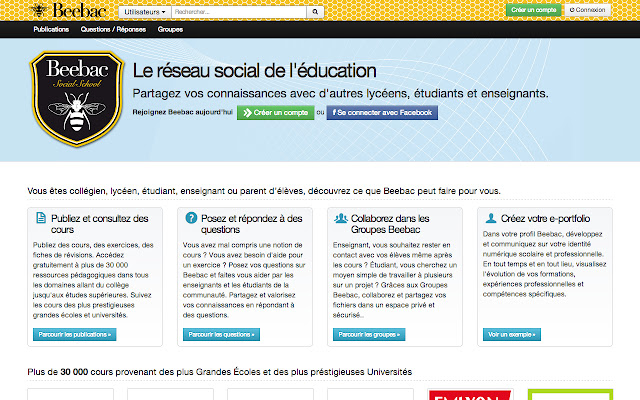Click the text Rejoignez Beebac aujourd'hui
This screenshot has height=400, width=640.
click(182, 112)
